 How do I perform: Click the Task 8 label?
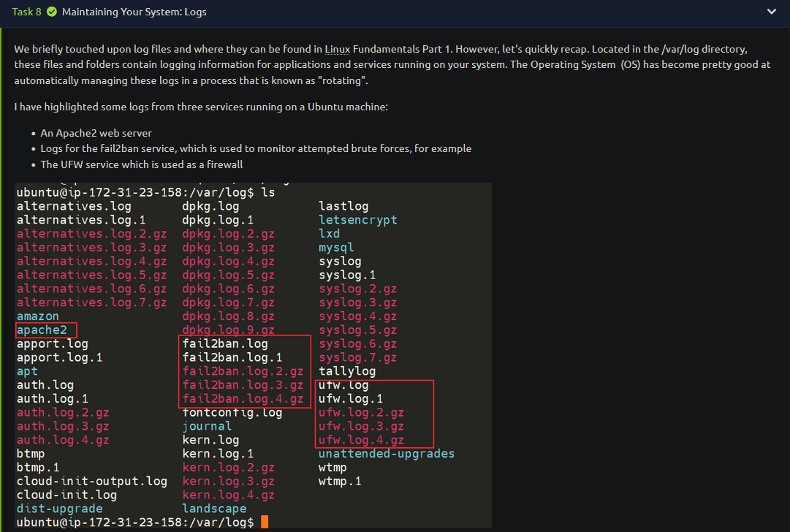click(x=27, y=12)
